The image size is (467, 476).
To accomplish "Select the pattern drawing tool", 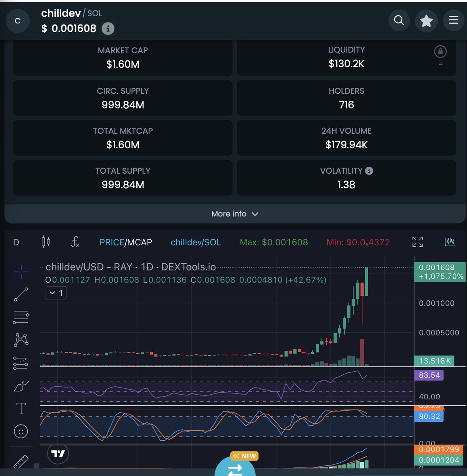I will (21, 340).
